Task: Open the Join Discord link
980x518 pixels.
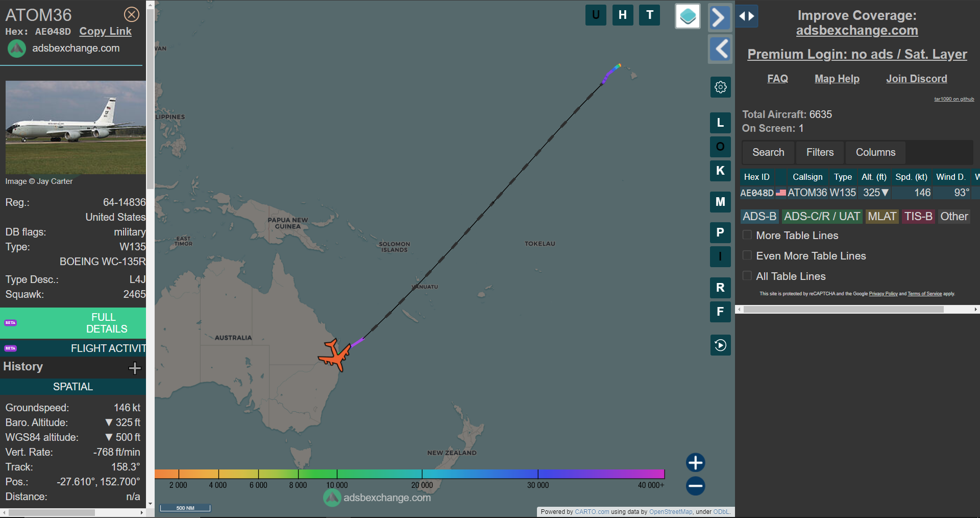Action: coord(917,79)
